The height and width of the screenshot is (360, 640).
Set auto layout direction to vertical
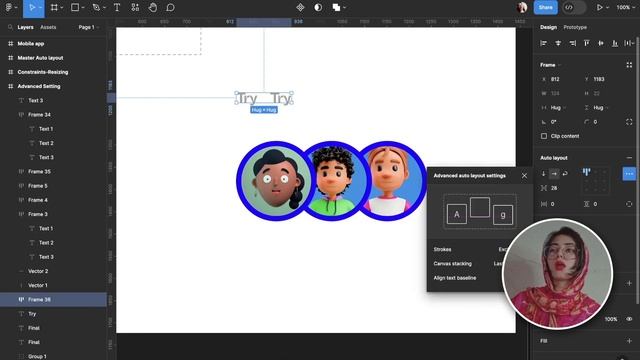(543, 174)
